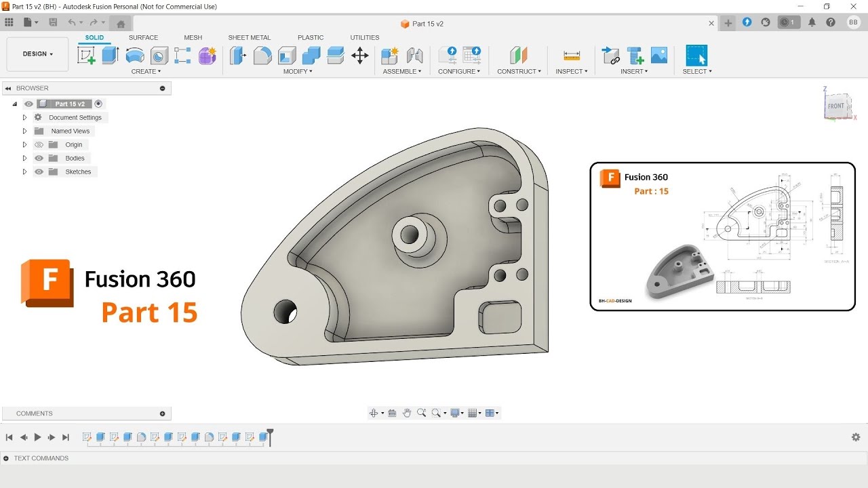Click the Pan hand tool
The height and width of the screenshot is (488, 868).
[407, 413]
